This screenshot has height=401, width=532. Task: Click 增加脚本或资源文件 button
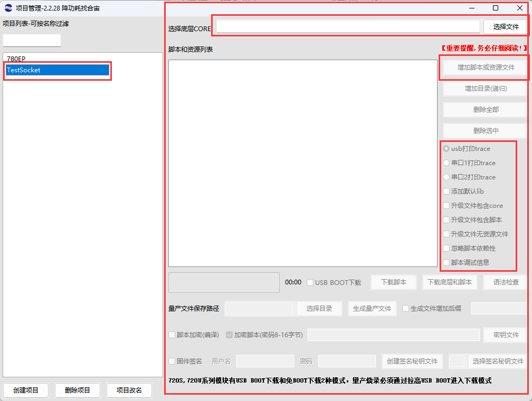(x=486, y=68)
